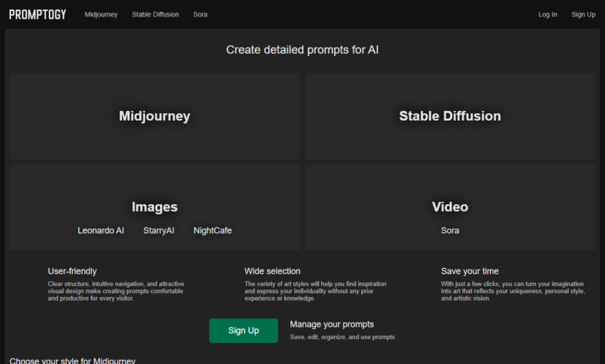This screenshot has height=364, width=605.
Task: Click the 'User-friendly' feature heading
Action: coord(72,271)
